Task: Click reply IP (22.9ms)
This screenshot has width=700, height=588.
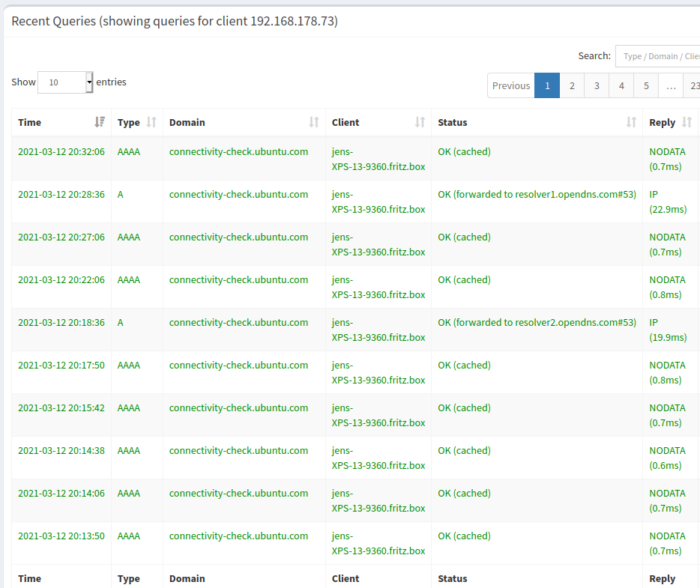Action: tap(668, 202)
